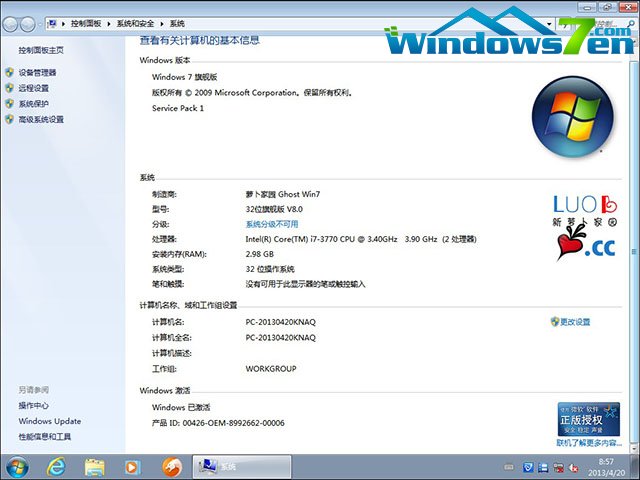Open 操作中心 under 另请参阅

(33, 405)
